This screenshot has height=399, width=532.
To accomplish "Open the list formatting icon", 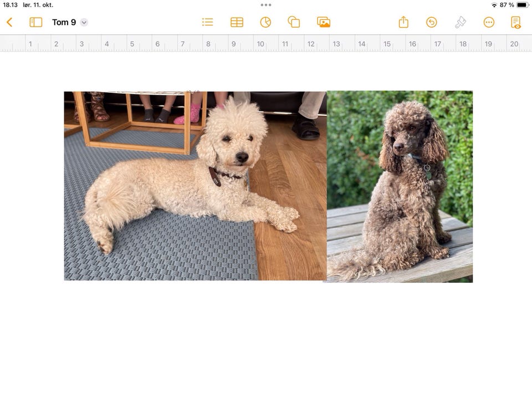I will tap(207, 22).
